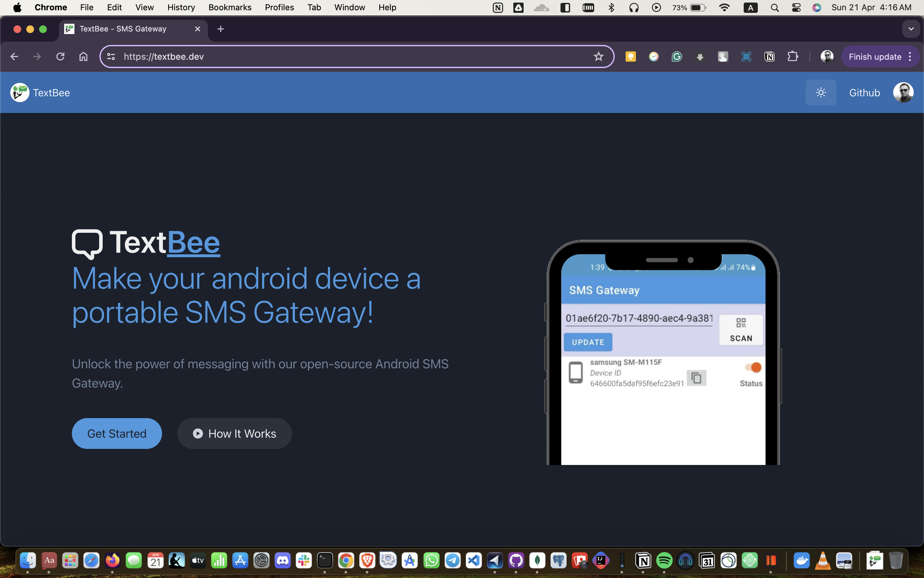The image size is (924, 578).
Task: Open Chrome three-dot menu
Action: point(910,57)
